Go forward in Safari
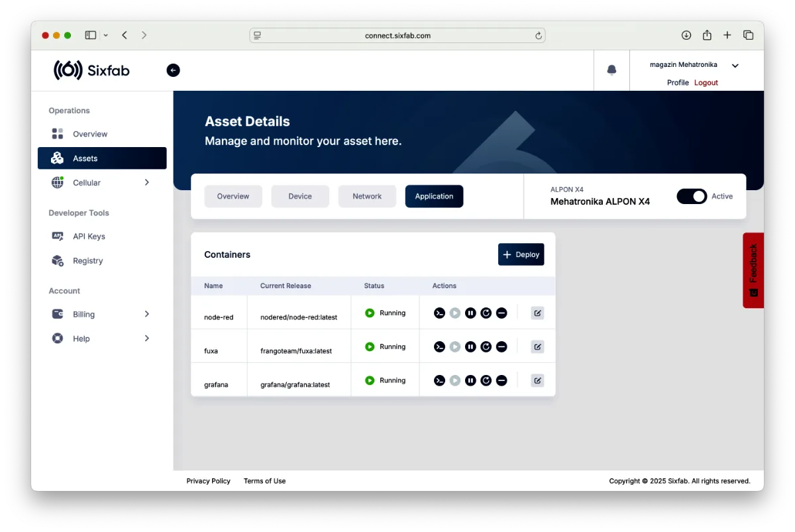 [144, 35]
